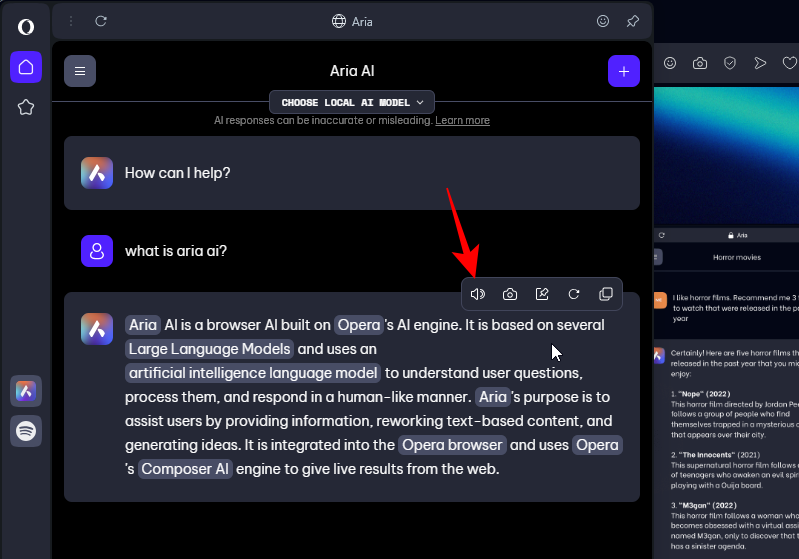
Task: Go to the Home sidebar button
Action: pos(26,67)
